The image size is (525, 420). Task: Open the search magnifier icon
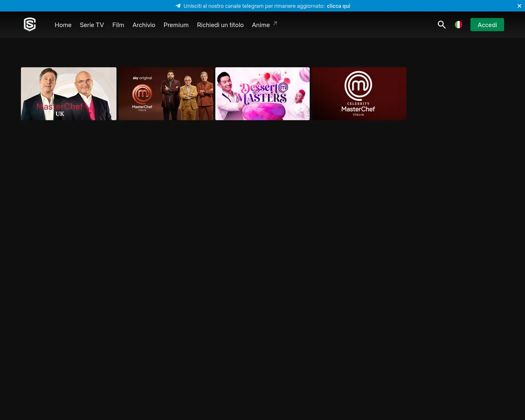click(442, 25)
